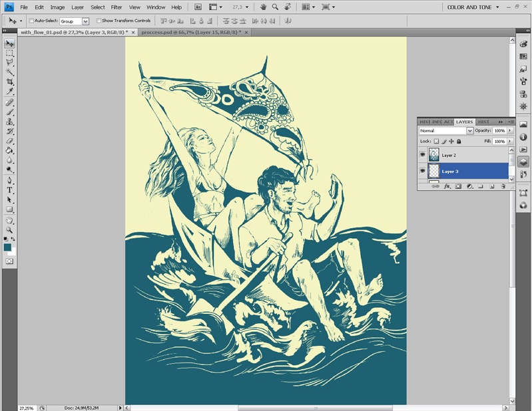Launch Adobe Bridge from the top bar
This screenshot has height=411, width=532.
tap(199, 7)
